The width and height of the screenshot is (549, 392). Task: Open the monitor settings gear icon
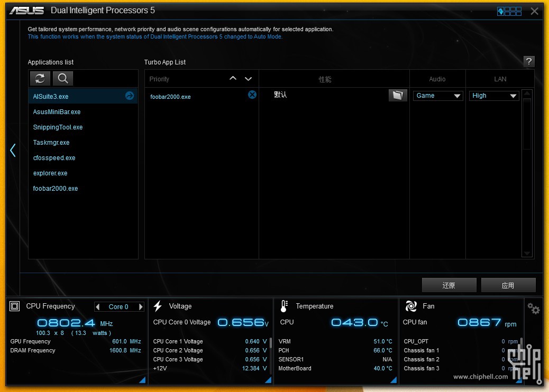[533, 308]
